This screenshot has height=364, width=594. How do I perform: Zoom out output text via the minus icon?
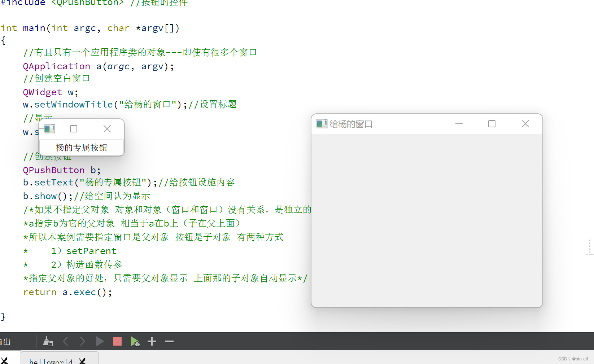pos(169,341)
